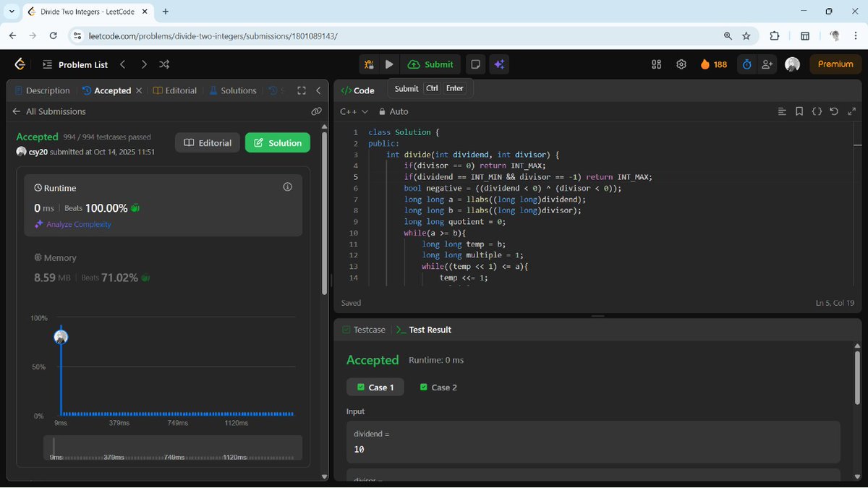The image size is (868, 488).
Task: Select the Test Result tab
Action: coord(425,330)
